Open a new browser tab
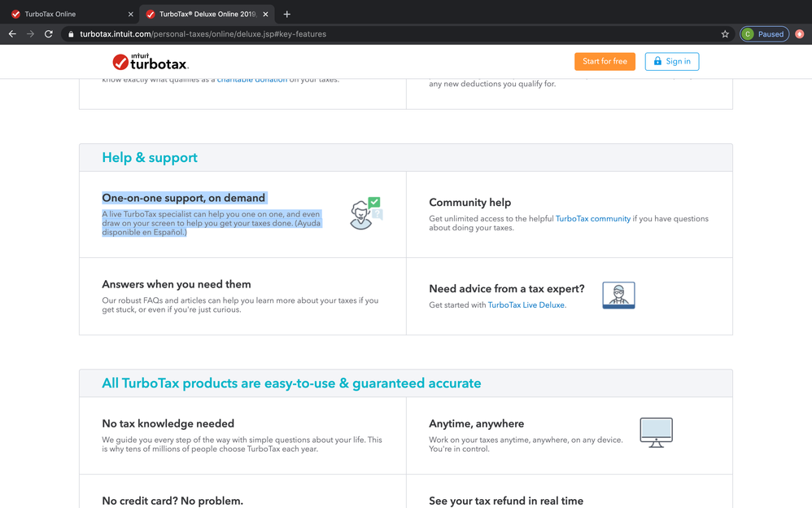This screenshot has width=812, height=508. tap(287, 14)
